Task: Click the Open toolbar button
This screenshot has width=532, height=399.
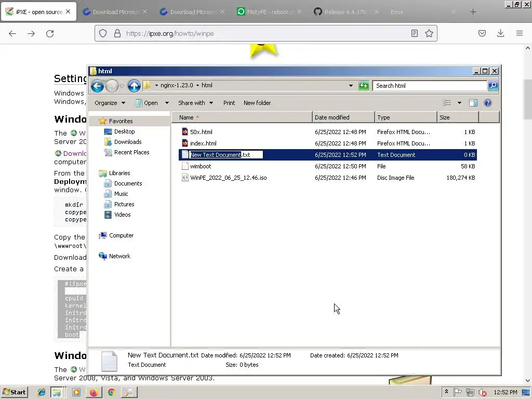Action: 147,103
